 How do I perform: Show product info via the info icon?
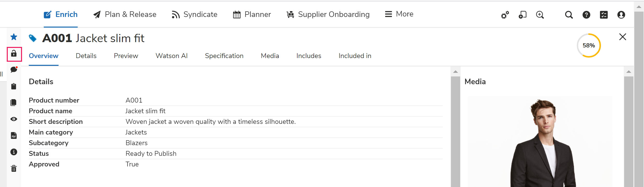pyautogui.click(x=14, y=152)
